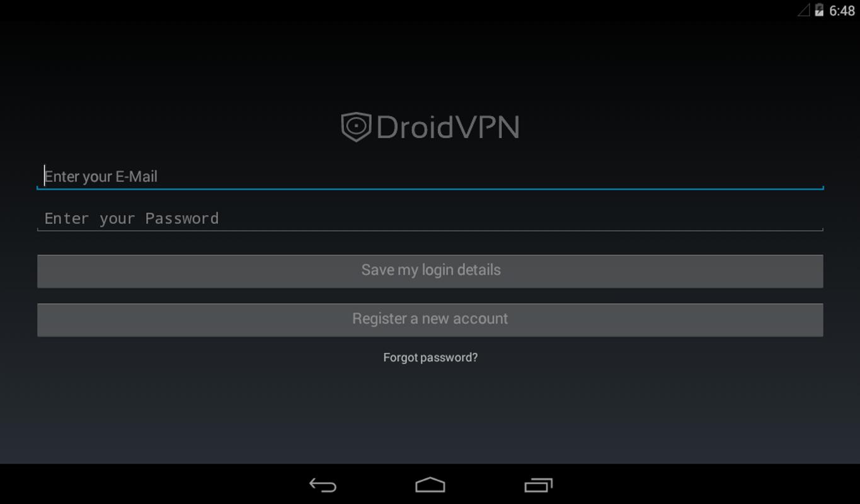Click Save my login details button
Viewport: 860px width, 504px height.
(430, 271)
